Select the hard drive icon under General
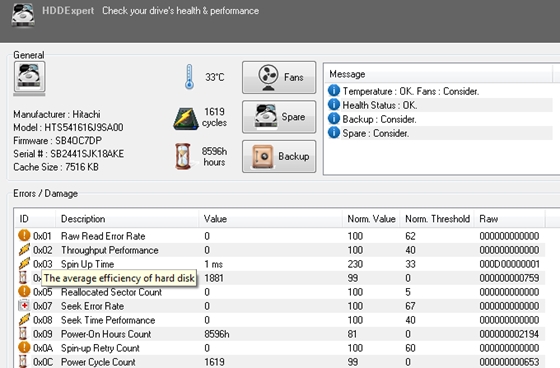Viewport: 560px width, 368px height. (x=29, y=76)
